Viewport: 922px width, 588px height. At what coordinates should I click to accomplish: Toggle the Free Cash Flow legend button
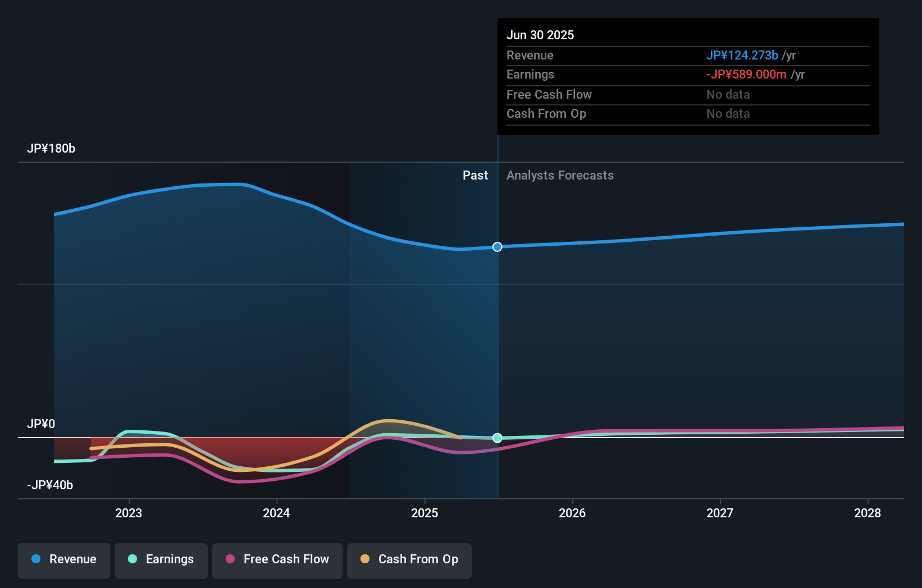tap(277, 561)
